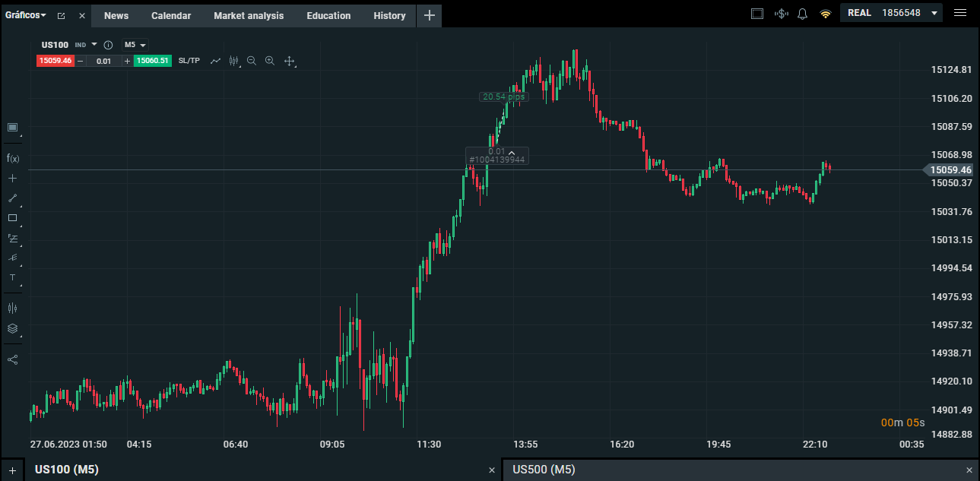980x481 pixels.
Task: Toggle the line chart view icon
Action: click(215, 61)
